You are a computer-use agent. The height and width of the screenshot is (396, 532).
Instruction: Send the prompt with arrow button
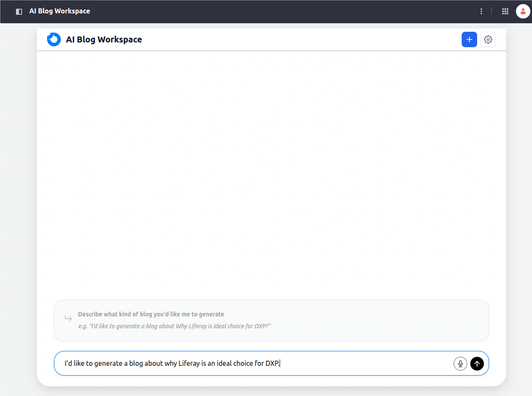(x=477, y=364)
